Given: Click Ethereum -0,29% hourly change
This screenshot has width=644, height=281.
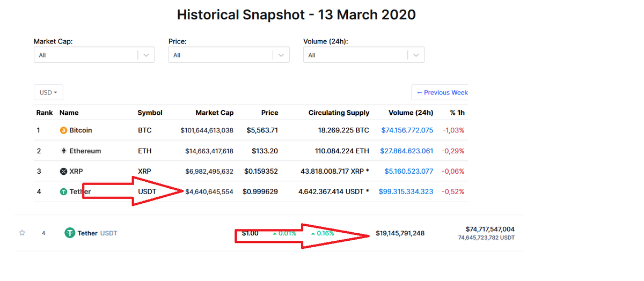Looking at the screenshot, I should tap(453, 151).
